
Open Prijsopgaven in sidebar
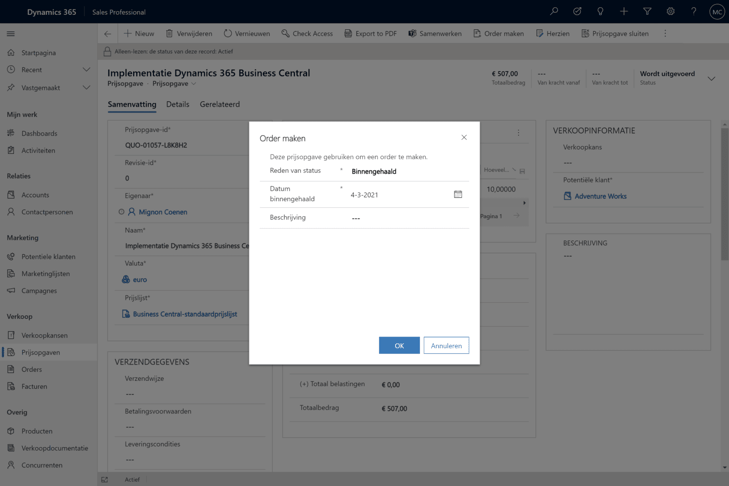tap(48, 353)
